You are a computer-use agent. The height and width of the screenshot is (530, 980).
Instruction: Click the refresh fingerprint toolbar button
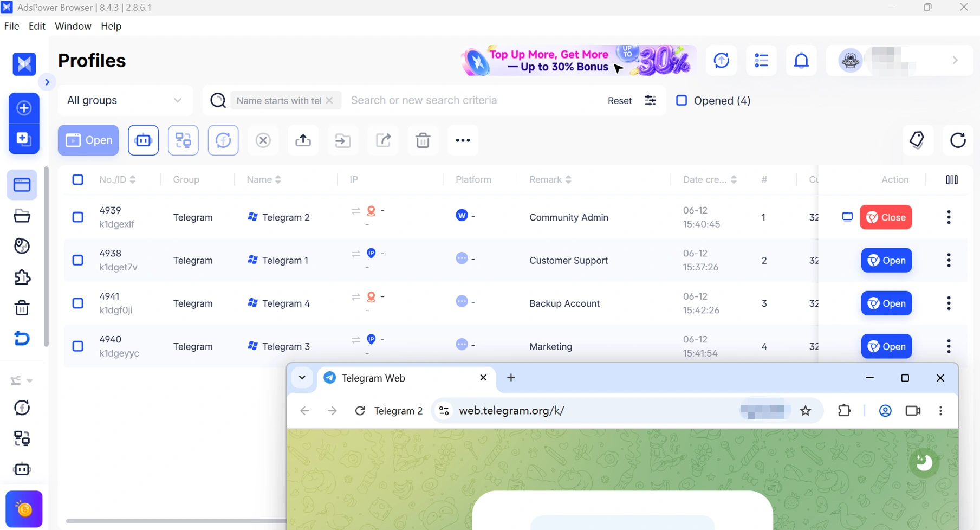pyautogui.click(x=223, y=140)
